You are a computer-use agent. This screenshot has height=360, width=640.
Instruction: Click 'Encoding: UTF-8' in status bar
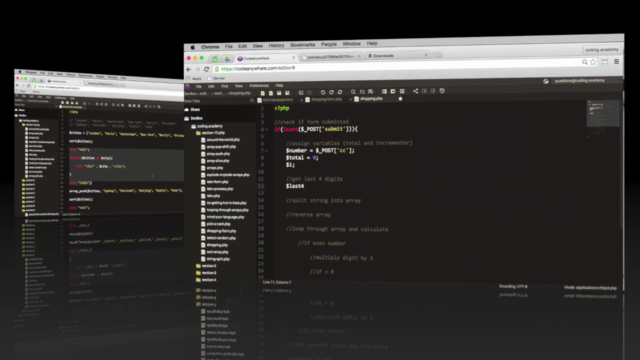click(x=513, y=287)
